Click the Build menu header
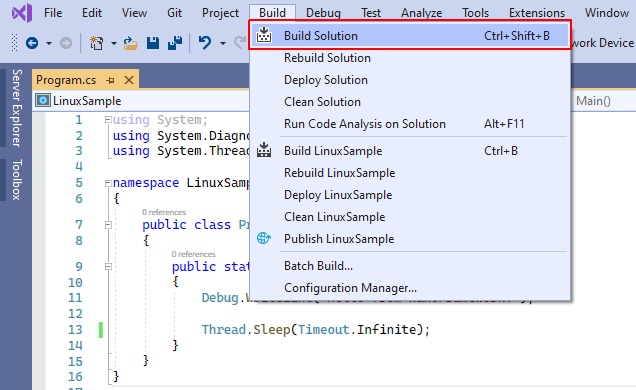 coord(272,13)
